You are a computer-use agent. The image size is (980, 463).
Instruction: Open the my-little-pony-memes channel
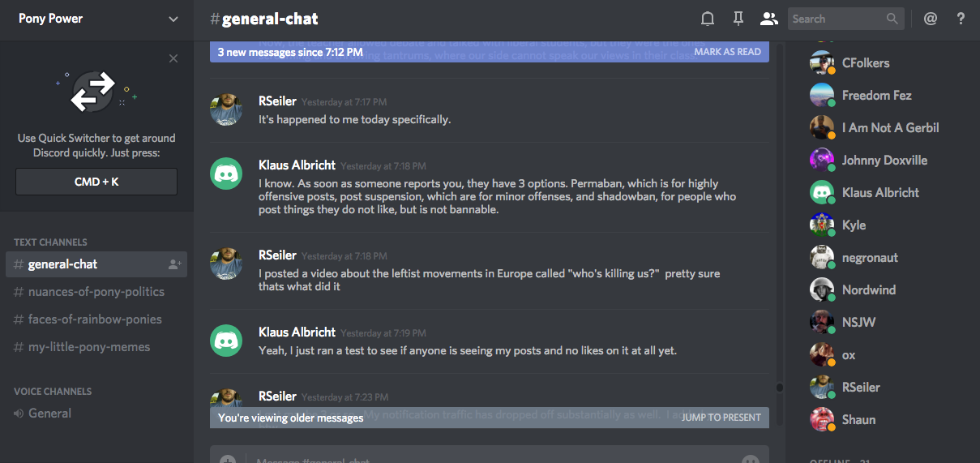(x=88, y=347)
